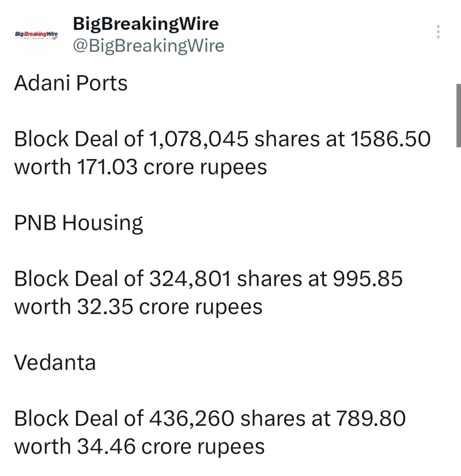Click the display name BigBreakingWire
This screenshot has width=461, height=476.
pyautogui.click(x=146, y=24)
